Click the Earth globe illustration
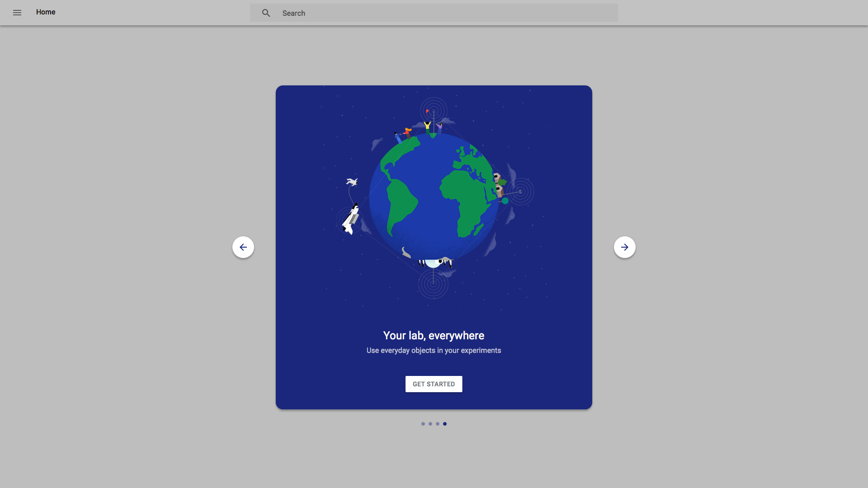This screenshot has height=488, width=868. [434, 198]
